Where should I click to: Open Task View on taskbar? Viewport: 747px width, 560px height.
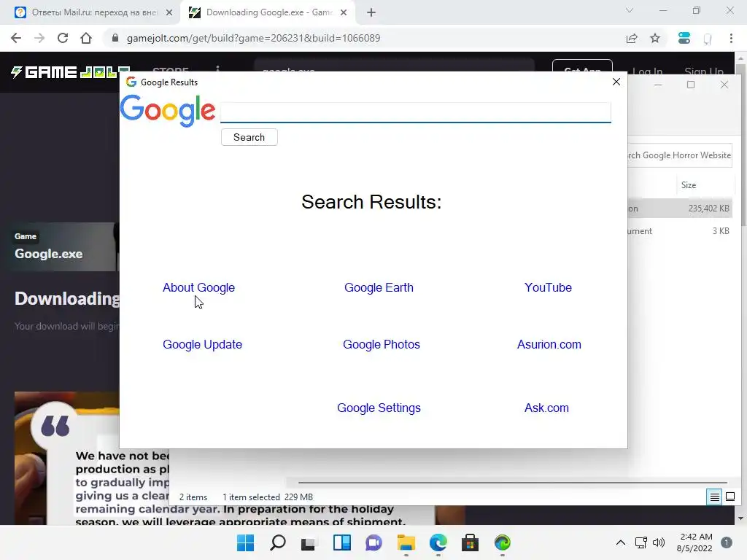pos(309,542)
